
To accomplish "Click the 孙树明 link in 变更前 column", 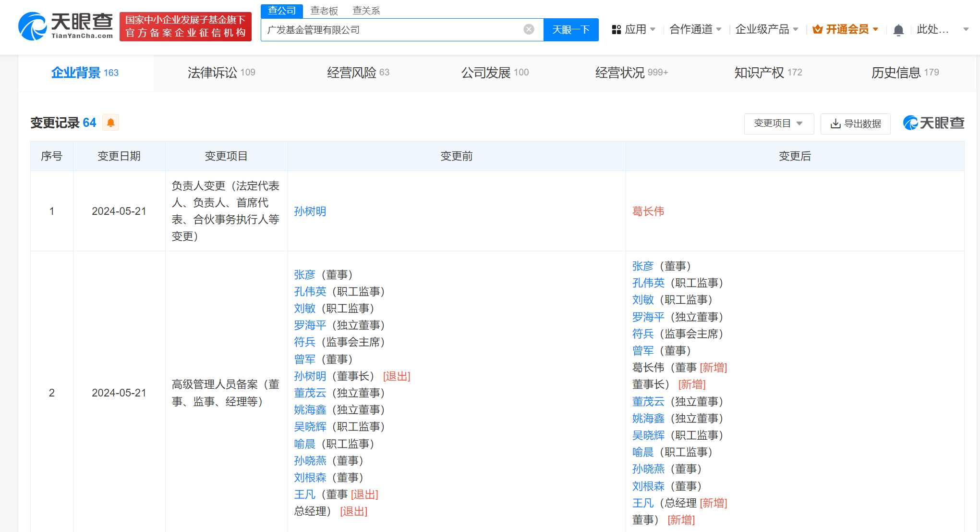I will click(310, 211).
